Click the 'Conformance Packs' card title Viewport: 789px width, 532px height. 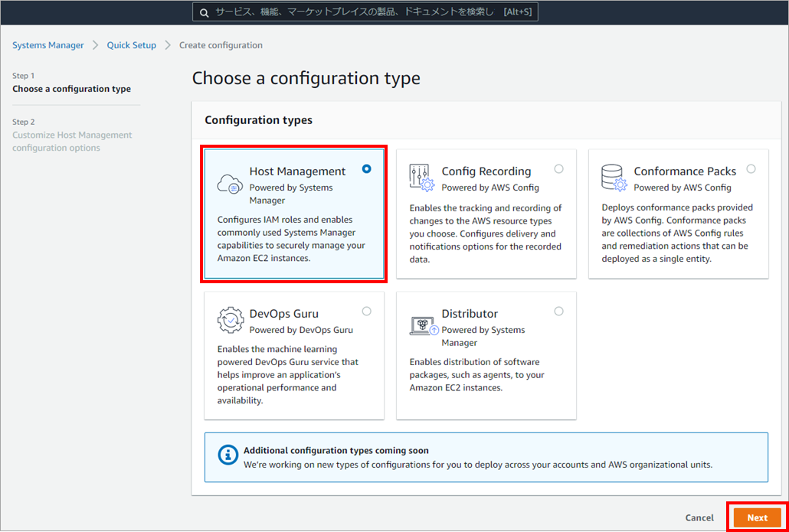click(x=685, y=171)
